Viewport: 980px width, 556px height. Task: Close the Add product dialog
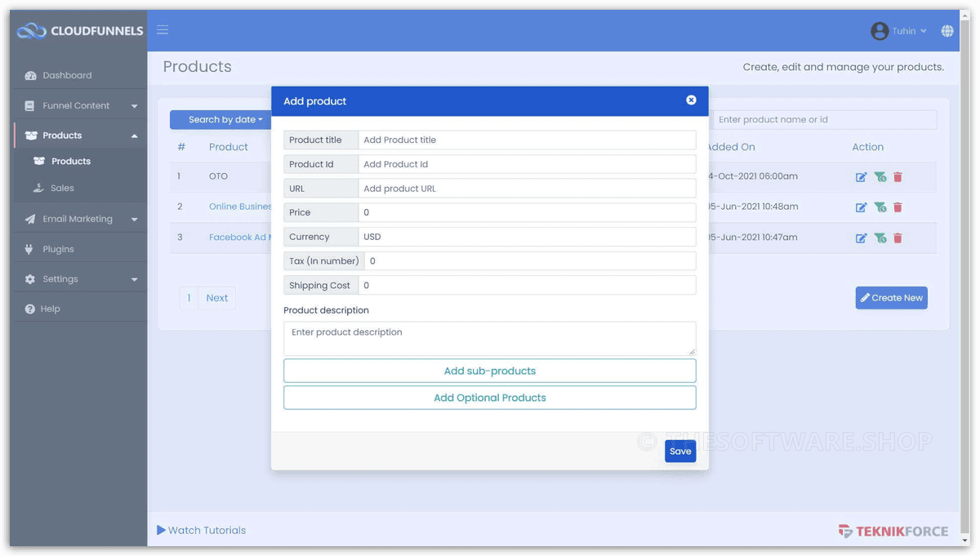pyautogui.click(x=691, y=100)
